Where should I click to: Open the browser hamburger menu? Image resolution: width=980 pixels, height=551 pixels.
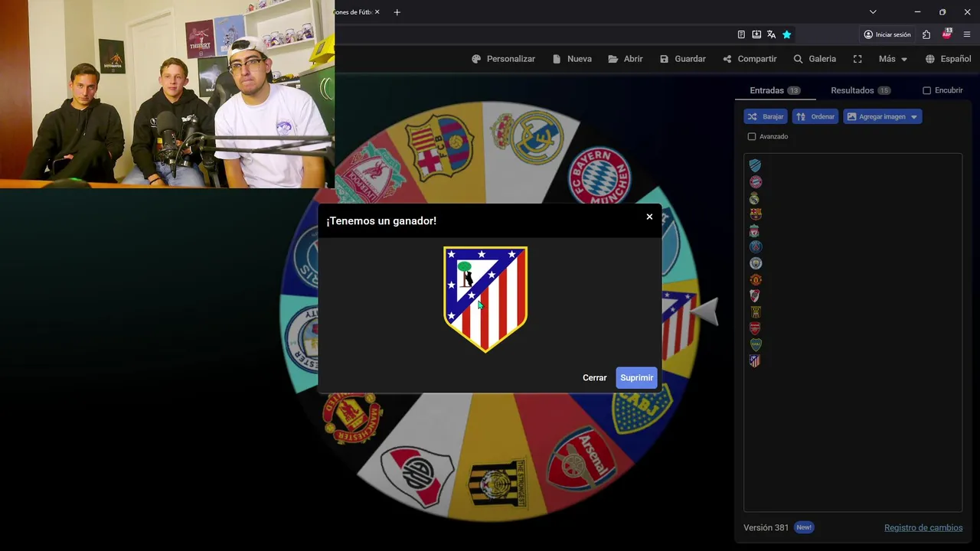point(967,34)
